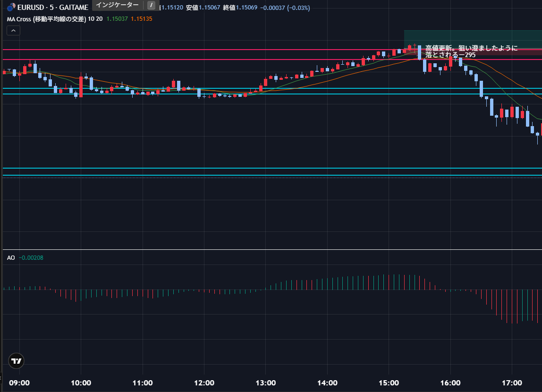This screenshot has height=392, width=542.
Task: Click the AO value -0.00208
Action: (31, 258)
